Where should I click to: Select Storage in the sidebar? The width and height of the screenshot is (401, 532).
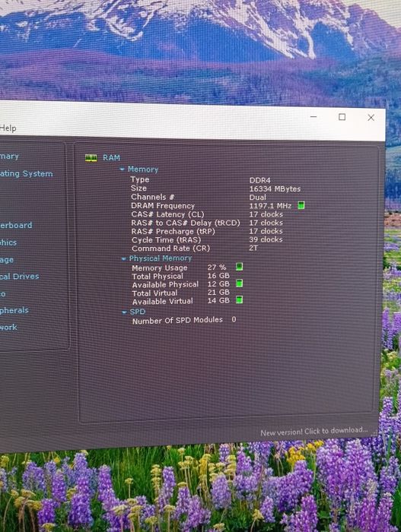pyautogui.click(x=7, y=260)
